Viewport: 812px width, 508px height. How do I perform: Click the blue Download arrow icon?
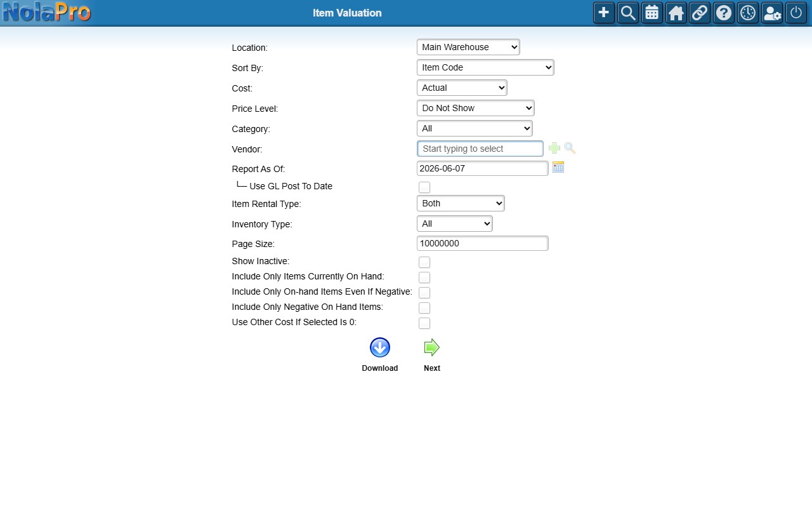point(380,347)
